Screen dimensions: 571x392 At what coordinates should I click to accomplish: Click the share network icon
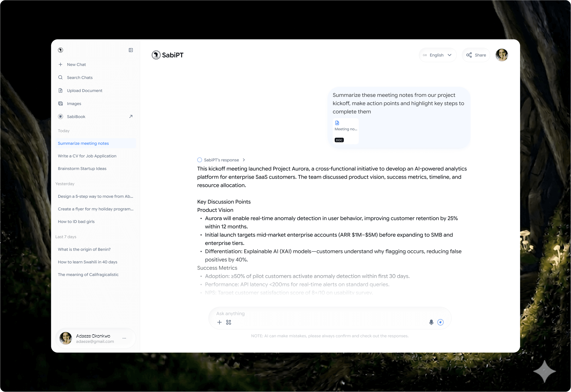coord(469,55)
